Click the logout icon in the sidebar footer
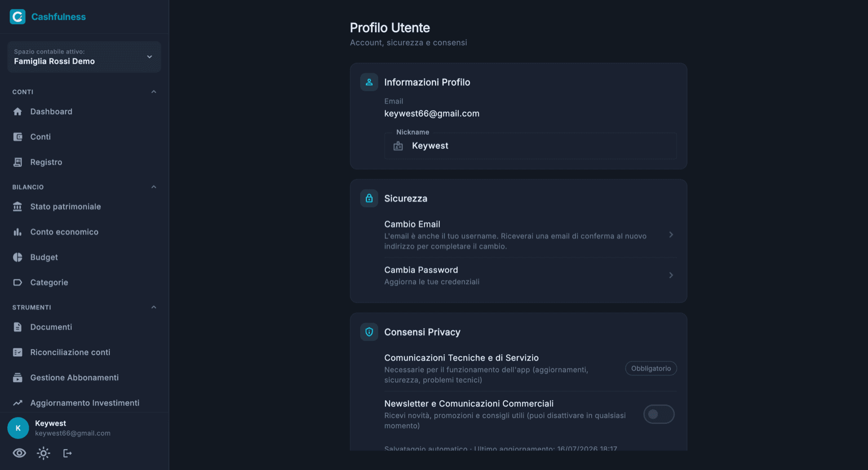868x470 pixels. (68, 453)
